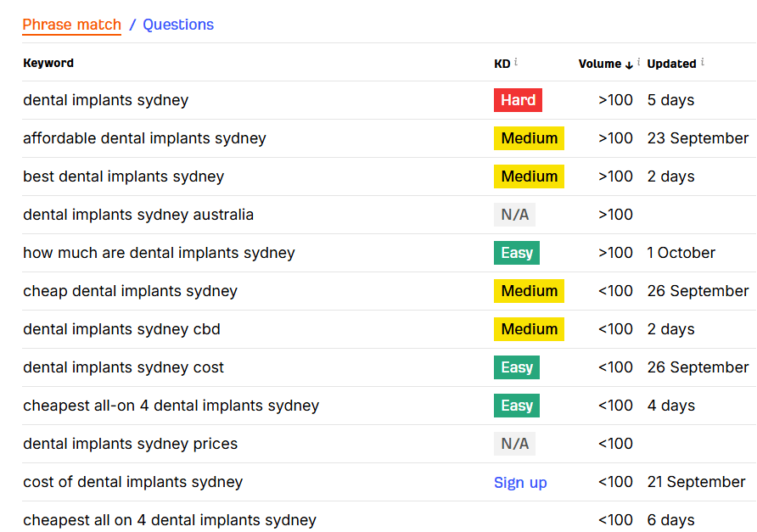
Task: Open the Questions tab
Action: [x=178, y=25]
